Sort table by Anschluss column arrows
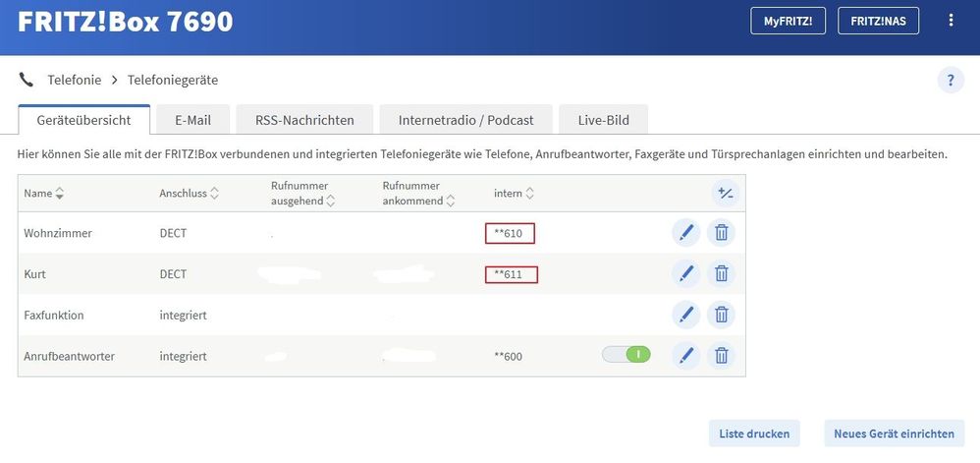 [x=214, y=194]
